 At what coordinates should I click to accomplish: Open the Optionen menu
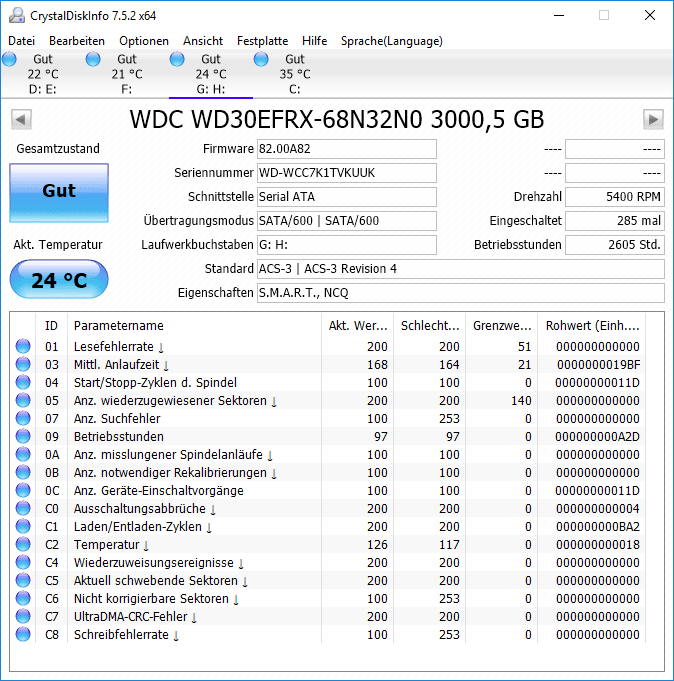tap(144, 41)
